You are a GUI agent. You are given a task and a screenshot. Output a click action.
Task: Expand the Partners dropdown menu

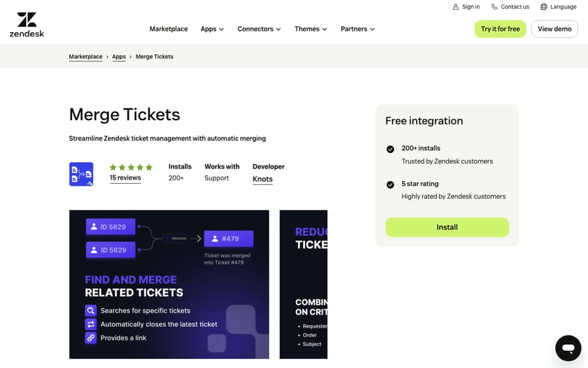coord(358,29)
